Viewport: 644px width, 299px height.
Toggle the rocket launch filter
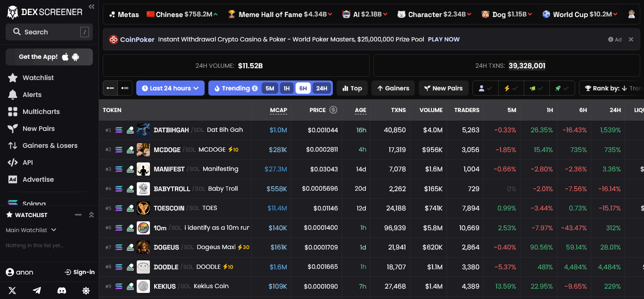tap(562, 88)
